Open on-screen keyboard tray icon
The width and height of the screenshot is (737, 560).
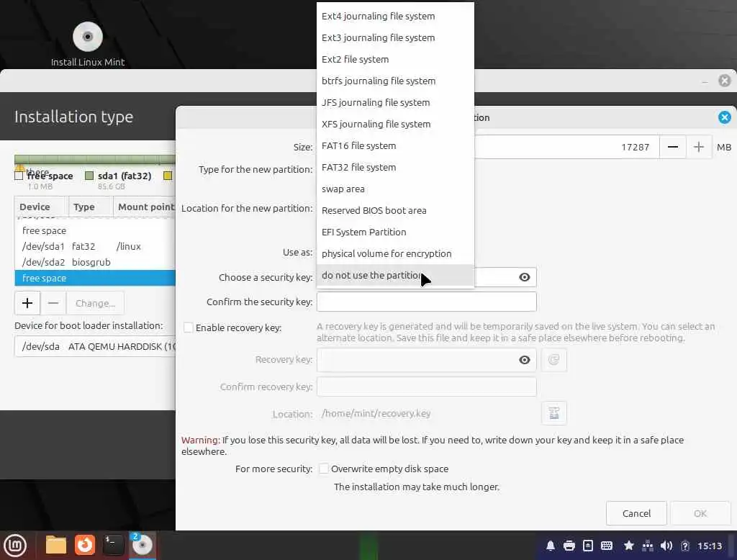pyautogui.click(x=607, y=546)
